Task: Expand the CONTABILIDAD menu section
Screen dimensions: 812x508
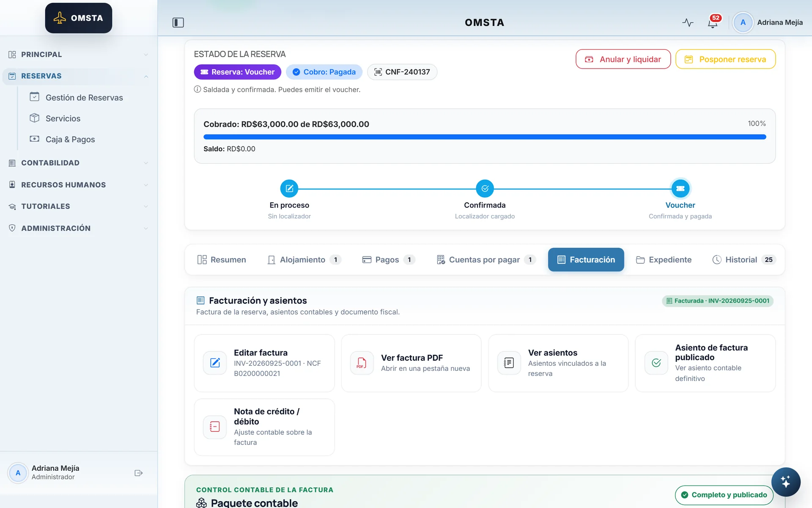Action: pyautogui.click(x=79, y=163)
